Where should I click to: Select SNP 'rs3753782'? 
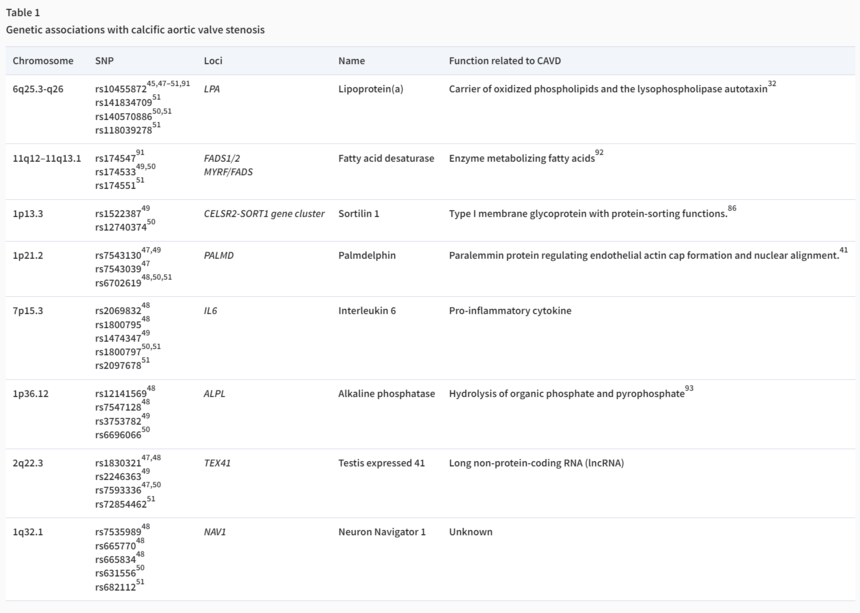(118, 422)
